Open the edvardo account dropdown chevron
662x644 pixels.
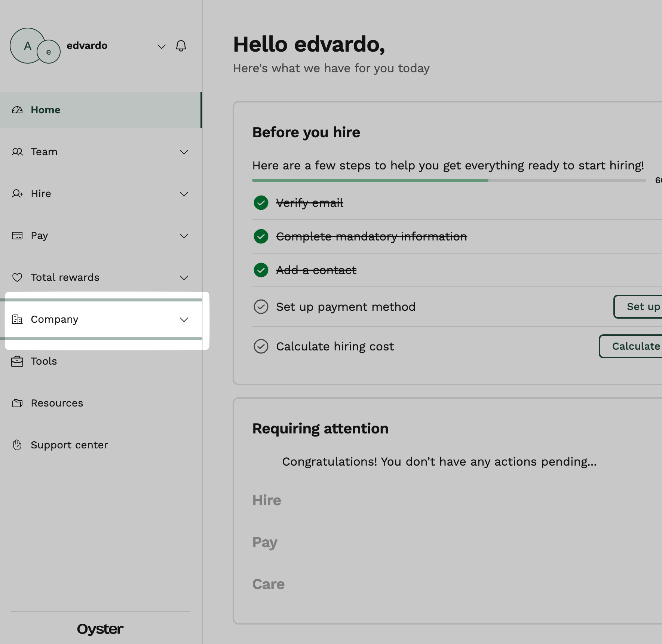click(x=162, y=46)
